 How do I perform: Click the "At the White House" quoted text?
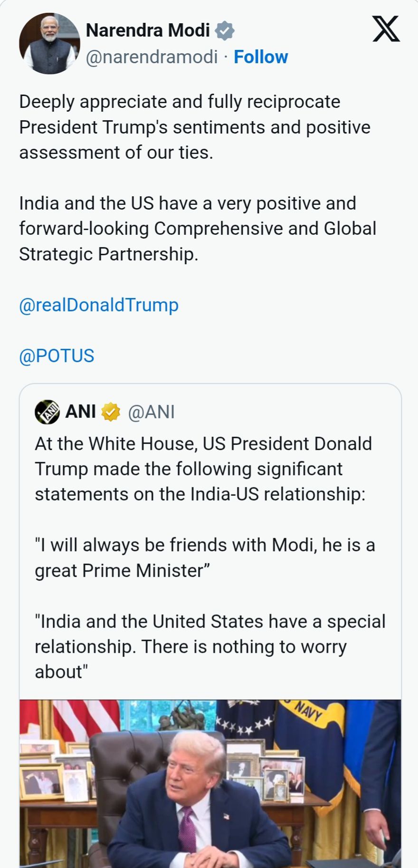203,469
